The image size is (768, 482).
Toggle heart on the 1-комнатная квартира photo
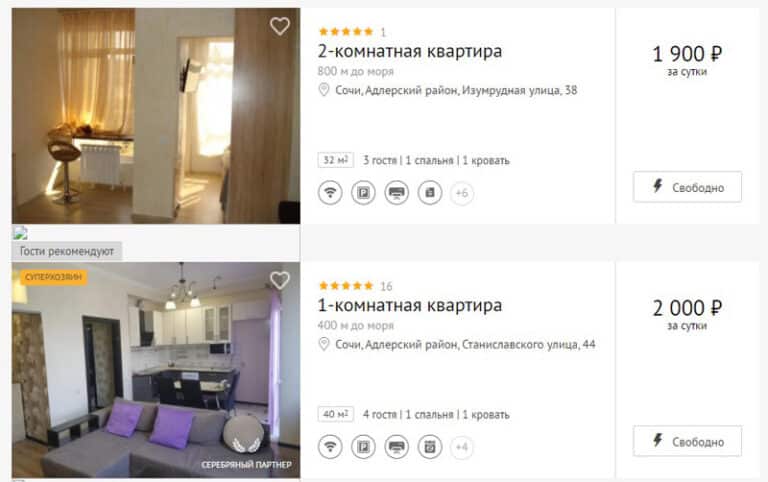pos(280,280)
